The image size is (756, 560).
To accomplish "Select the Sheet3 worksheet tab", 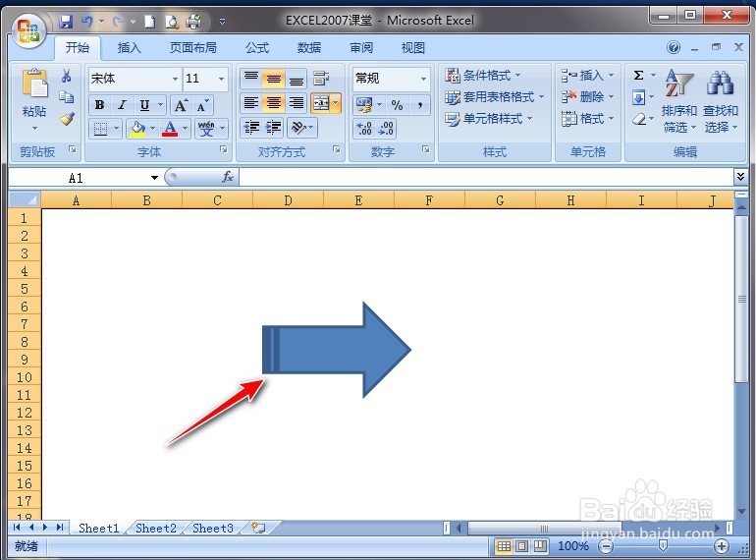I will 213,529.
